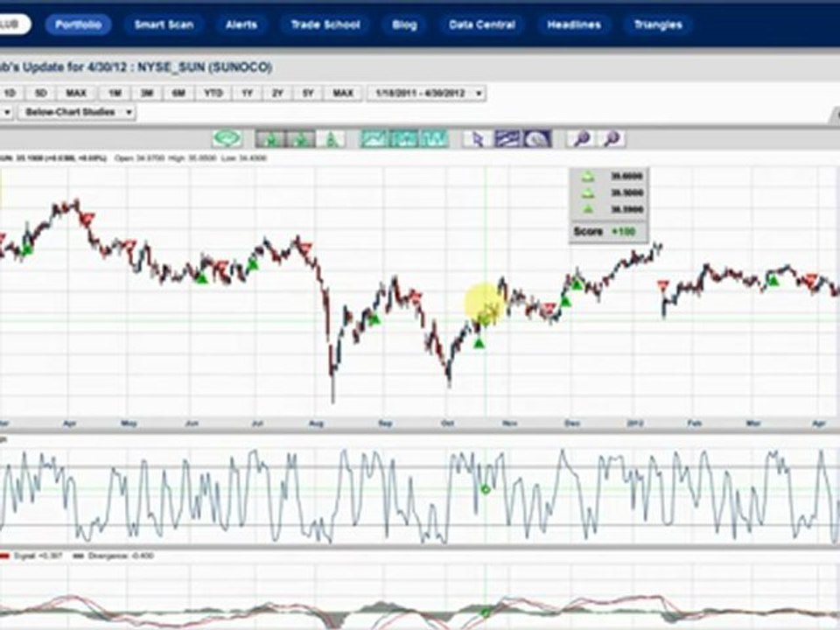This screenshot has width=840, height=630.
Task: Click red triangle marker near April peak
Action: (87, 219)
